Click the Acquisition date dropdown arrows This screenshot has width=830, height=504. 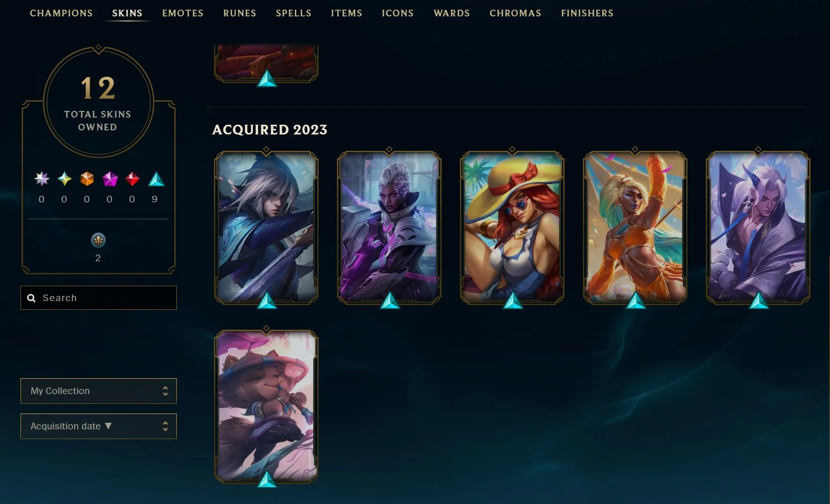coord(165,426)
